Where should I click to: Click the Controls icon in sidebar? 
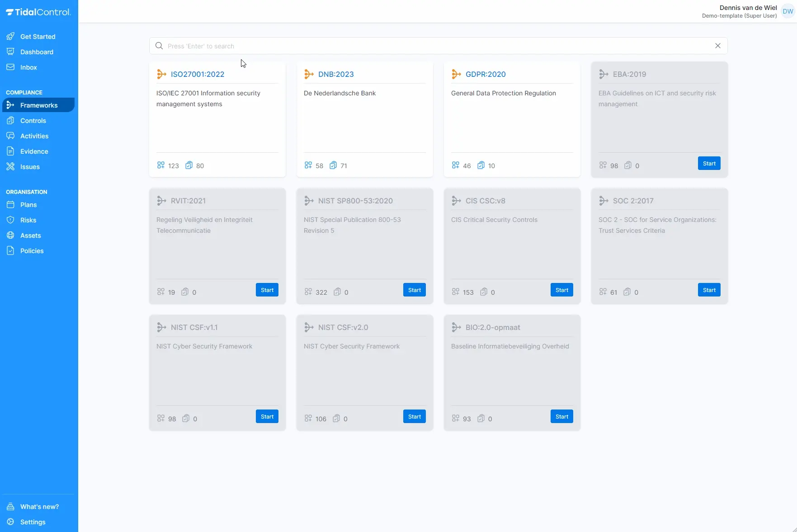[10, 121]
